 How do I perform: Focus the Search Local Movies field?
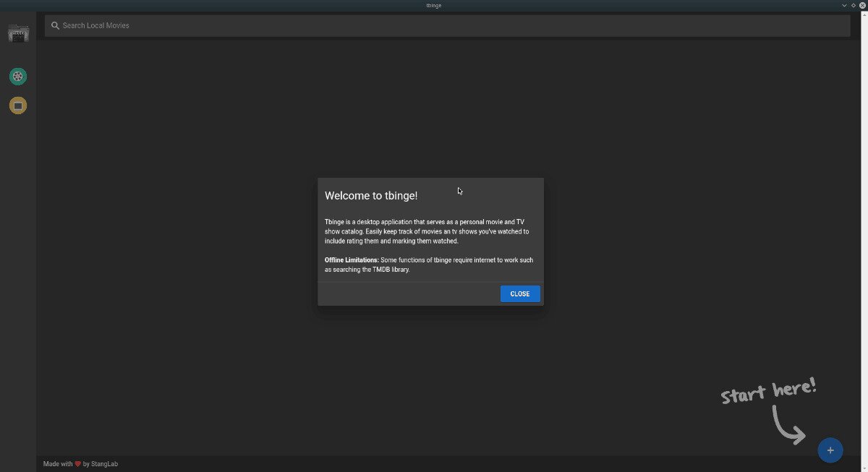coord(434,26)
